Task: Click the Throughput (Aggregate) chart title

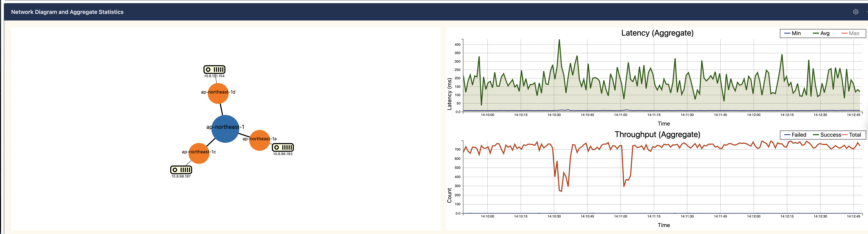Action: (657, 134)
